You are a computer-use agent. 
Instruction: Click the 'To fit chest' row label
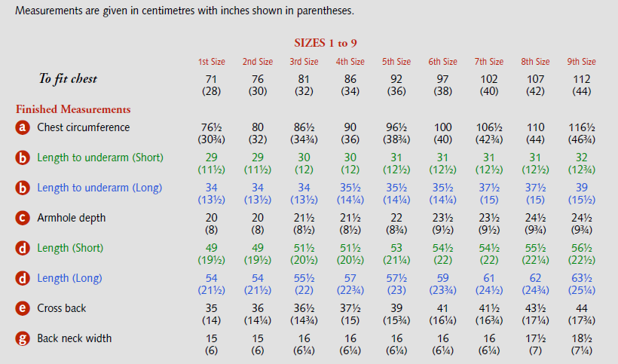[x=68, y=78]
